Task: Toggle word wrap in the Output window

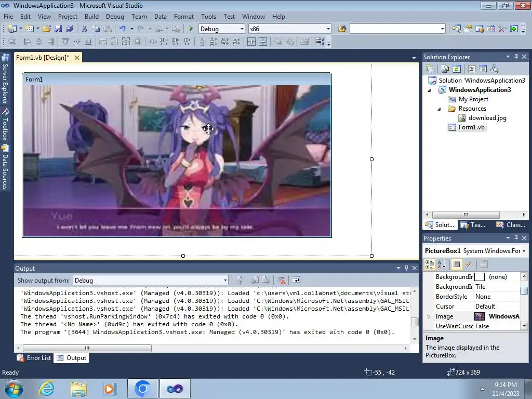Action: pos(296,280)
